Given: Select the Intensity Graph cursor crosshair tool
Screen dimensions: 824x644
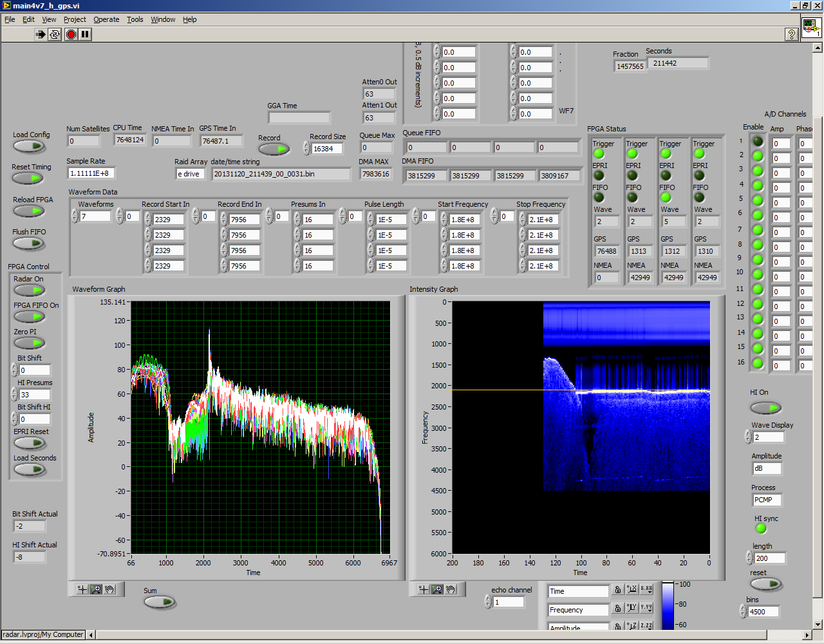Looking at the screenshot, I should coord(423,589).
